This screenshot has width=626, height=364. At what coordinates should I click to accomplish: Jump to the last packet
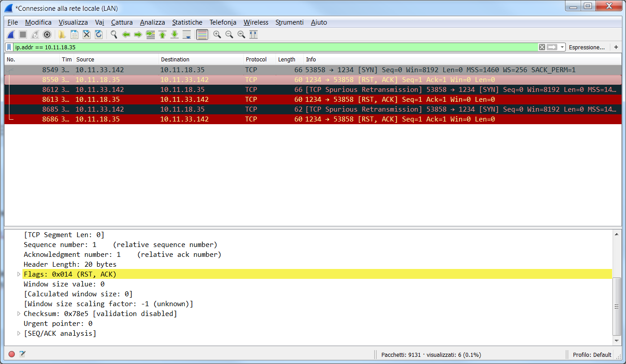coord(175,35)
